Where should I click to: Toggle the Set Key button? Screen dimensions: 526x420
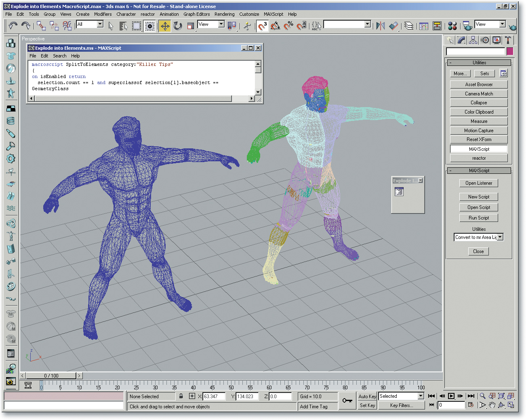(x=367, y=405)
